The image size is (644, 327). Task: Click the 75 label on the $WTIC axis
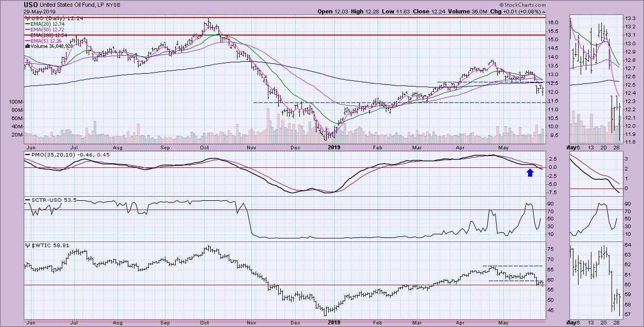(552, 249)
